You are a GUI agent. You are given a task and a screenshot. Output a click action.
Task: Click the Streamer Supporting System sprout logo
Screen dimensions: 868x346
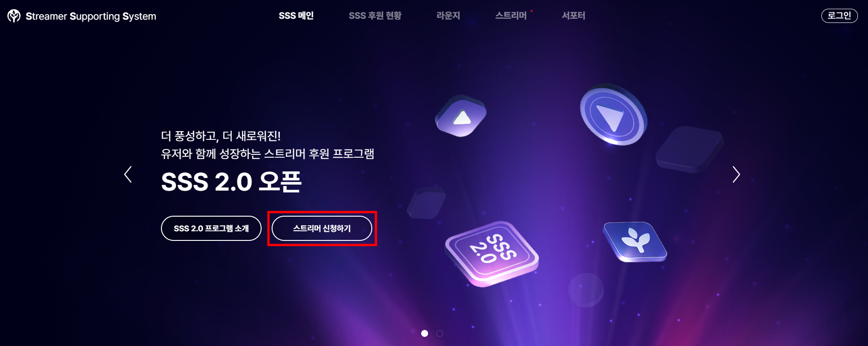14,16
